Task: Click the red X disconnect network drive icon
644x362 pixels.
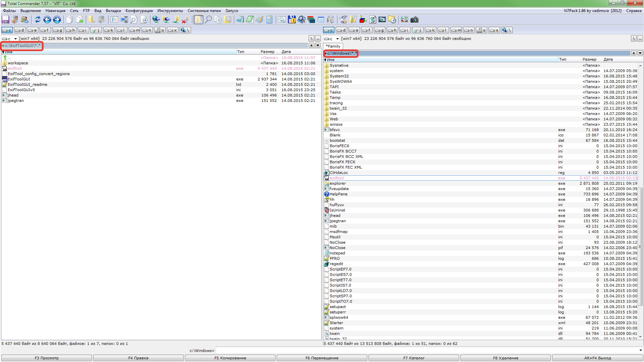Action: pos(185,19)
